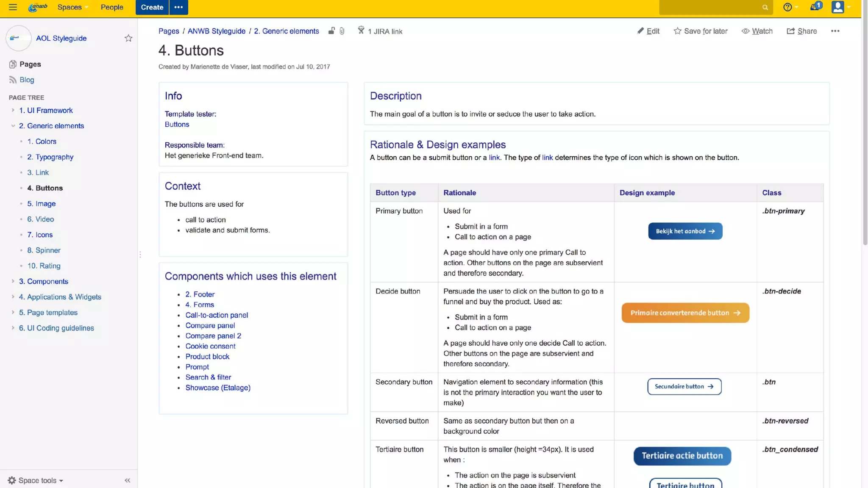Star the AOL Styleguide space

click(128, 38)
